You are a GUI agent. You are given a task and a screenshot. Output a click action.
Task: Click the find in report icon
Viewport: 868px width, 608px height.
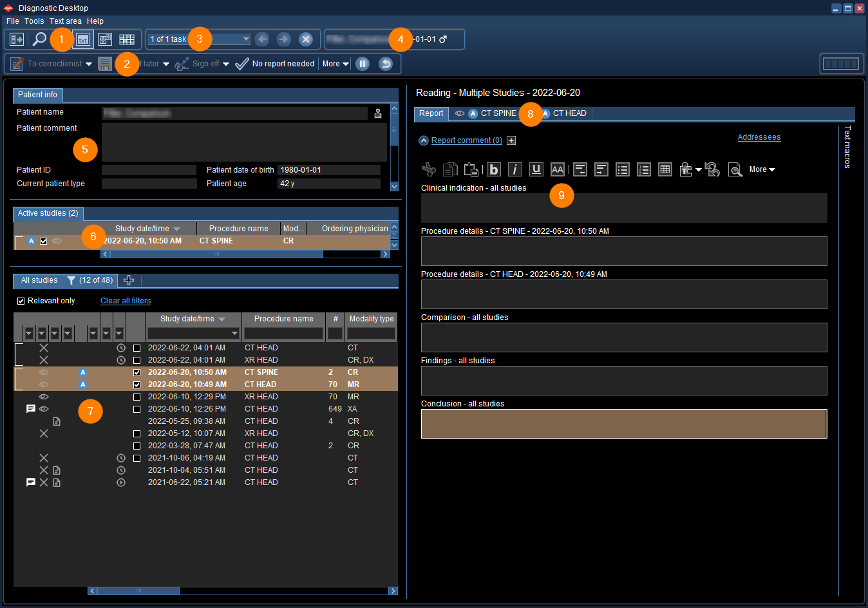(735, 169)
